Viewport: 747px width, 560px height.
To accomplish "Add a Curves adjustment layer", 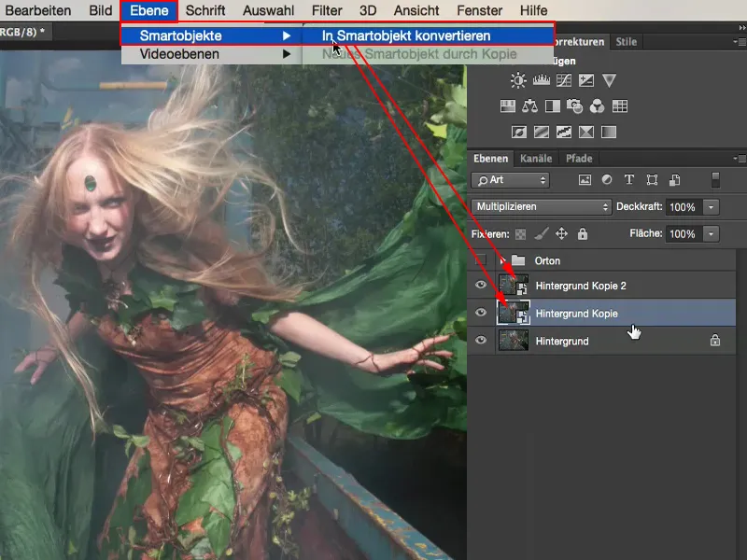I will (x=564, y=80).
